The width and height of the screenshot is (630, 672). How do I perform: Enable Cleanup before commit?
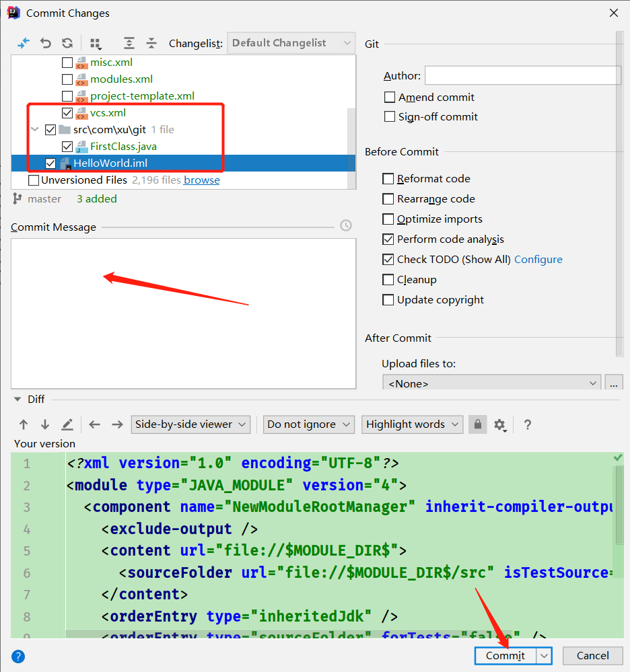pos(388,279)
